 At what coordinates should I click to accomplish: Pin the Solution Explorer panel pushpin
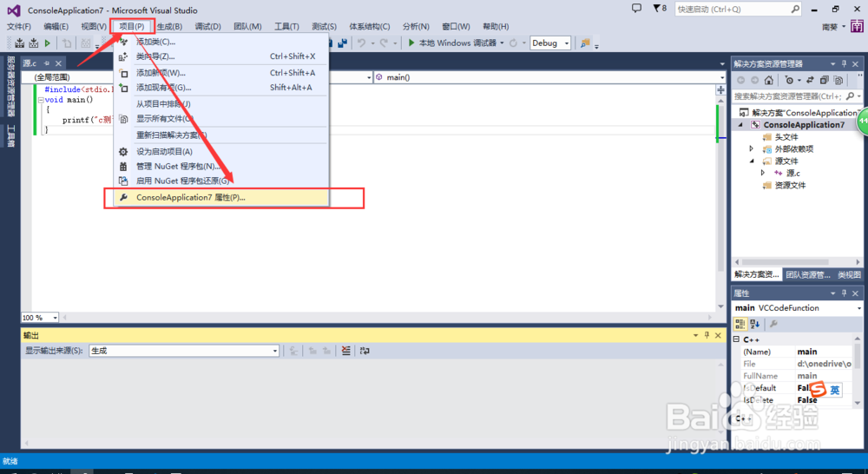pyautogui.click(x=845, y=63)
